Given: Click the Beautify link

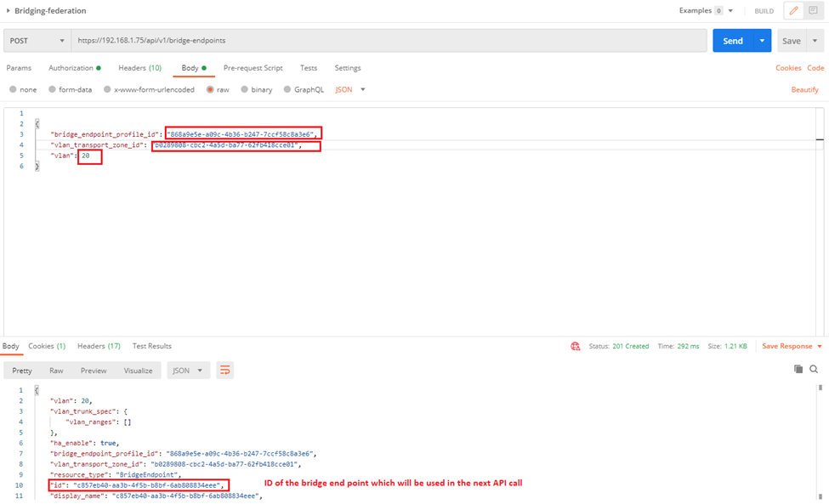Looking at the screenshot, I should pyautogui.click(x=804, y=89).
